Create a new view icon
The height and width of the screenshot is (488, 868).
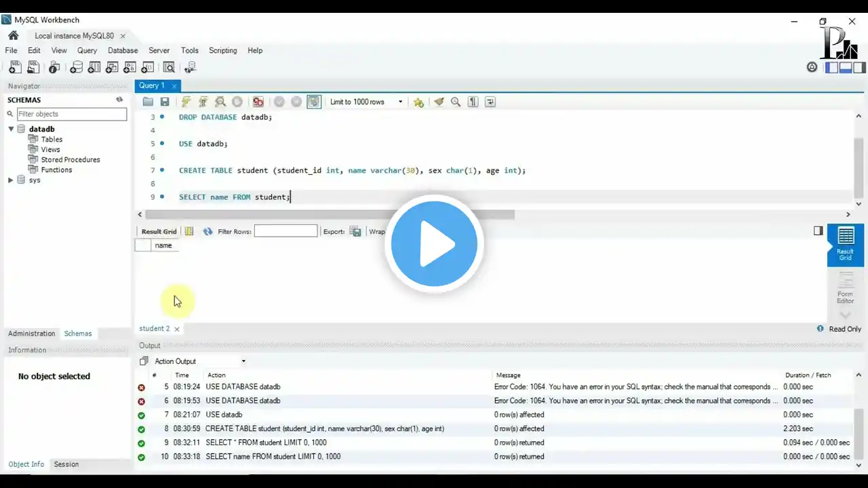tap(112, 67)
